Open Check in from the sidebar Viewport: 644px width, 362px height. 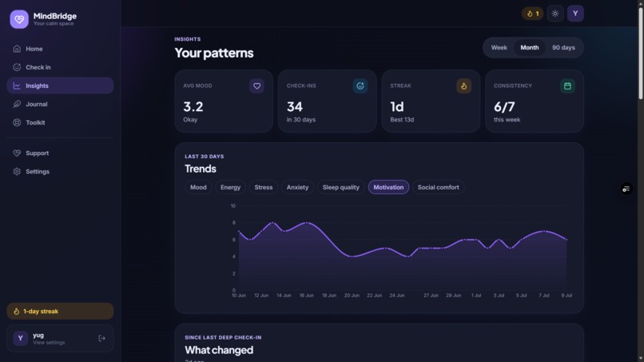60,67
